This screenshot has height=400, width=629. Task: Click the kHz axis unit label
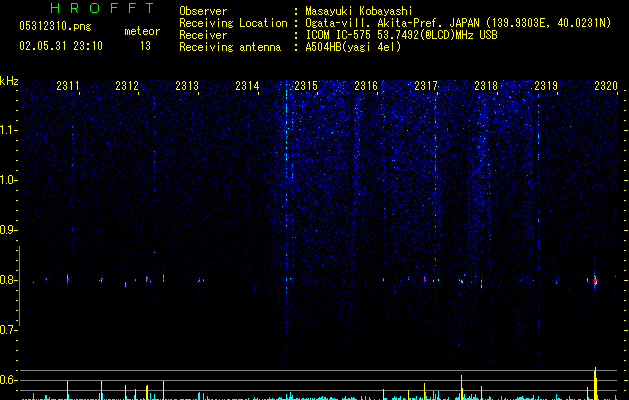[9, 81]
